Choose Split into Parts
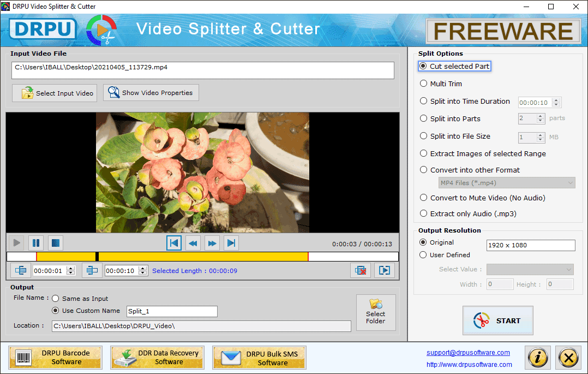Screen dimensions: 588x374 450,118
